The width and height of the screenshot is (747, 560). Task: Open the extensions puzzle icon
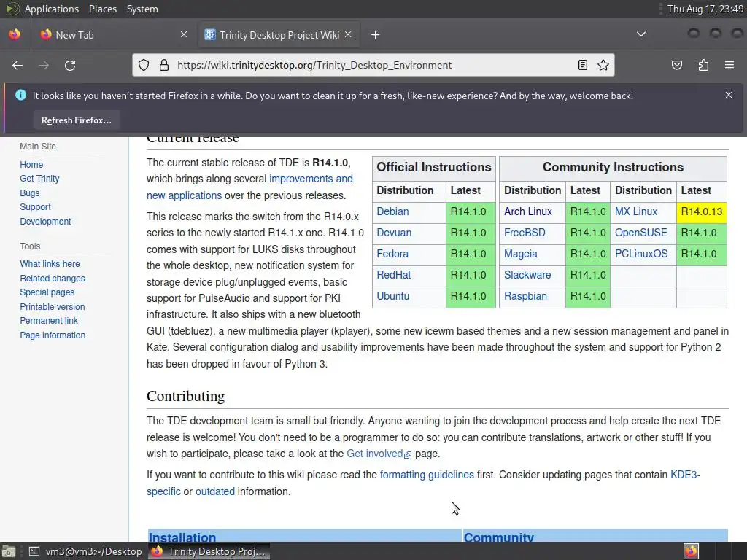[x=703, y=65]
